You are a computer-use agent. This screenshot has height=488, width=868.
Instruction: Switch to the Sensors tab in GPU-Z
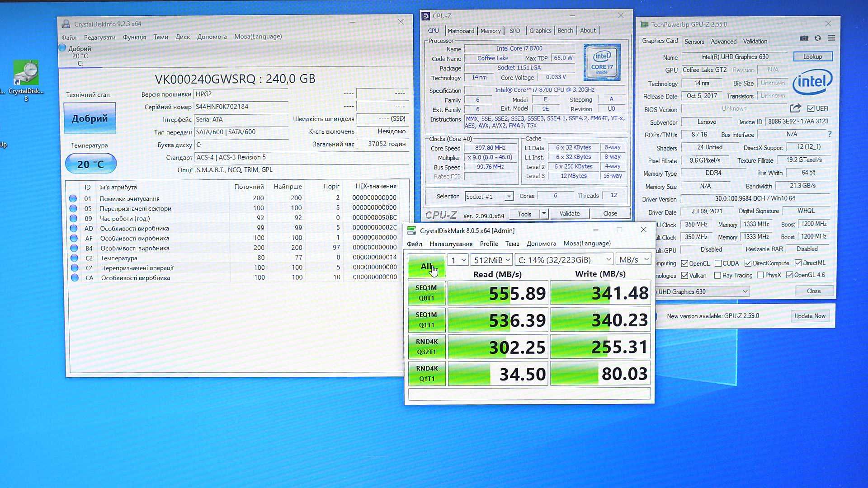pyautogui.click(x=694, y=42)
